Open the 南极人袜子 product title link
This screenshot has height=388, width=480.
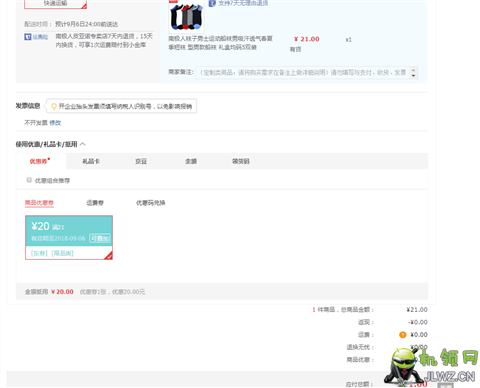tap(220, 43)
